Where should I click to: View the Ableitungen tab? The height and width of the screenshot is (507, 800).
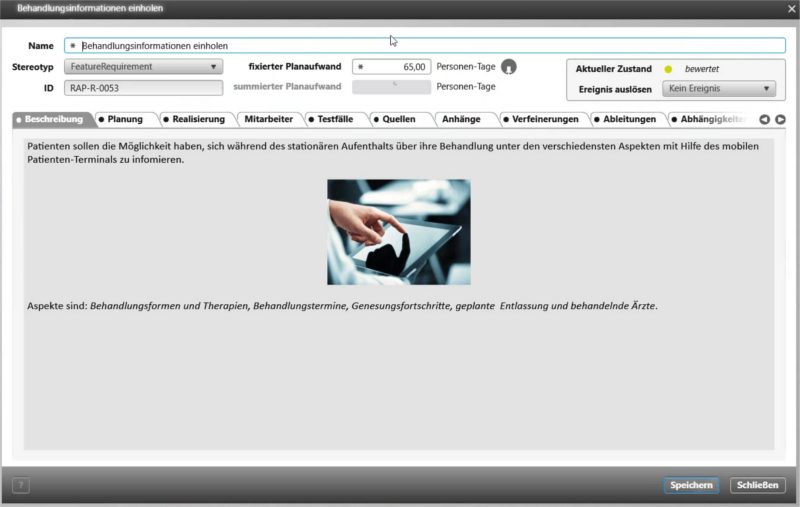pyautogui.click(x=628, y=119)
